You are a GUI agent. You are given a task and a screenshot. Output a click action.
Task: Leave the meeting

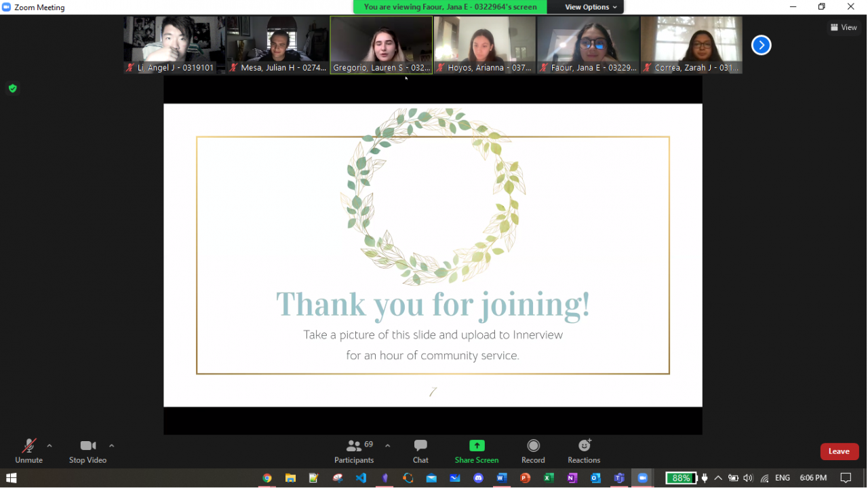(839, 451)
